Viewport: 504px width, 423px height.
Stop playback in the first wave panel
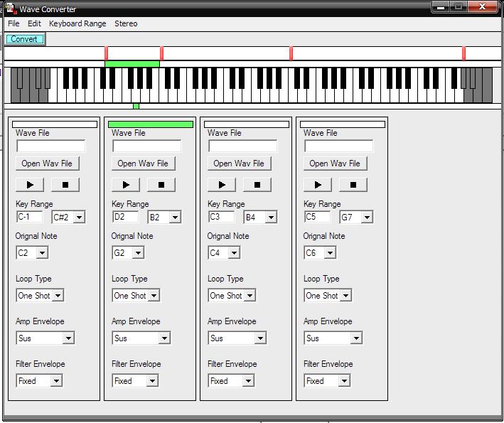(65, 185)
